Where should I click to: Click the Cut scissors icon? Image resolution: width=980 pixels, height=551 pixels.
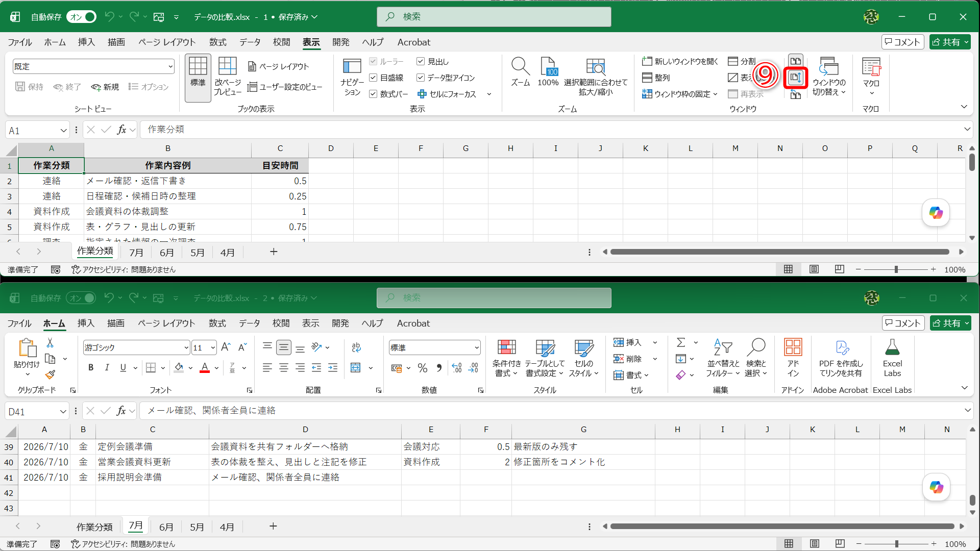click(x=50, y=343)
